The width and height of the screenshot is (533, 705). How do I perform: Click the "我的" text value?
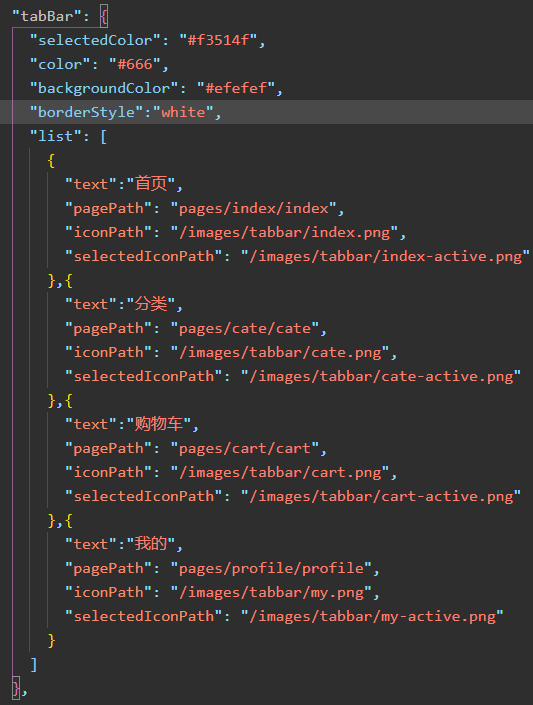point(151,544)
